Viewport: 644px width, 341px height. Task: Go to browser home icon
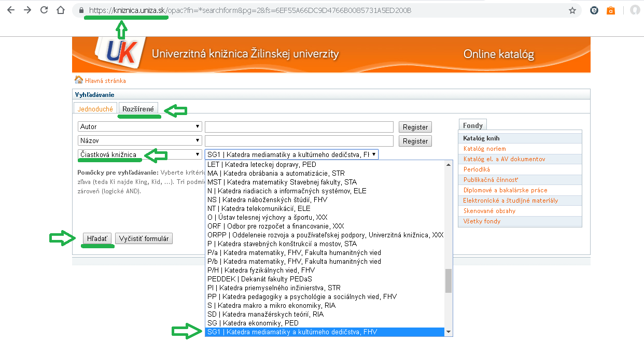click(61, 10)
